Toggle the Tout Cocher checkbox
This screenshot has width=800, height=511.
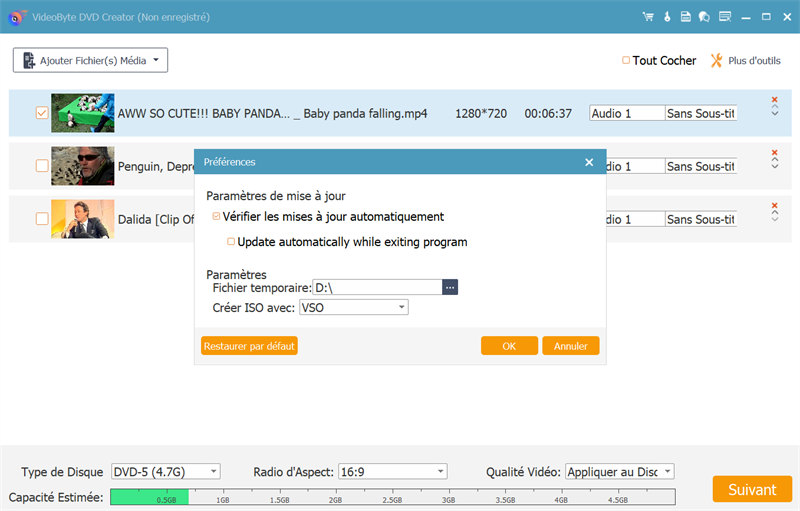(626, 61)
